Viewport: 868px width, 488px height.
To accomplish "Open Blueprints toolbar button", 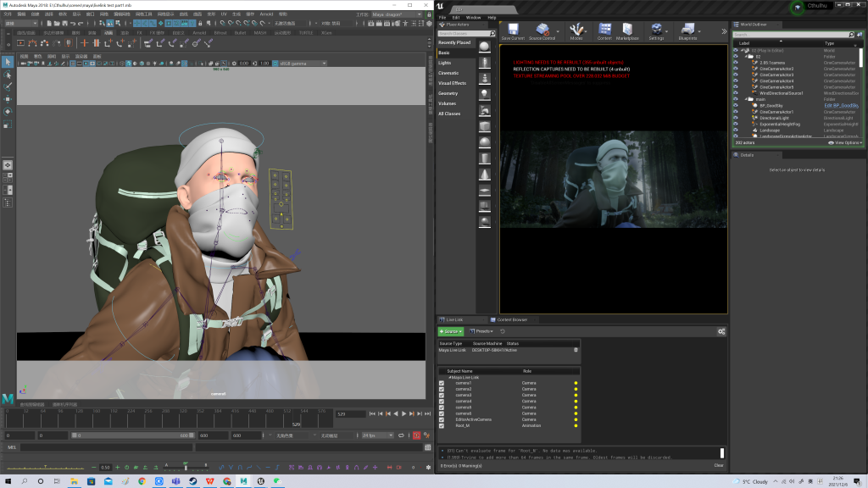I will pyautogui.click(x=687, y=31).
